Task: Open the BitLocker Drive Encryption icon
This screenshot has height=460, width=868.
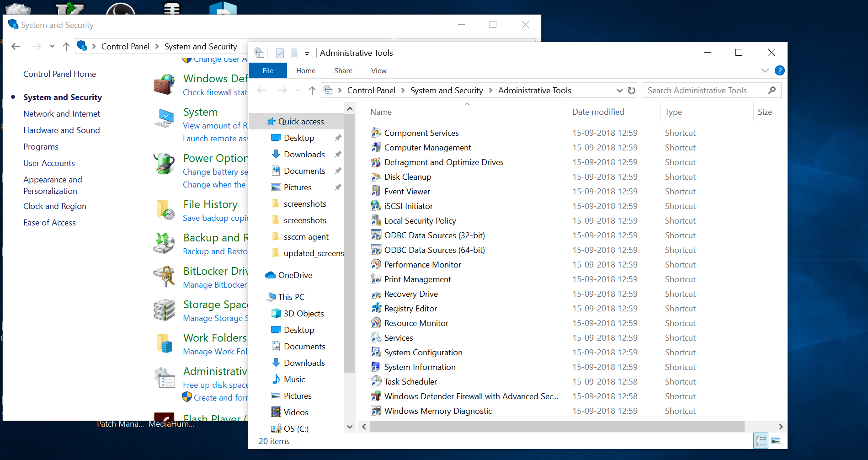Action: 164,276
